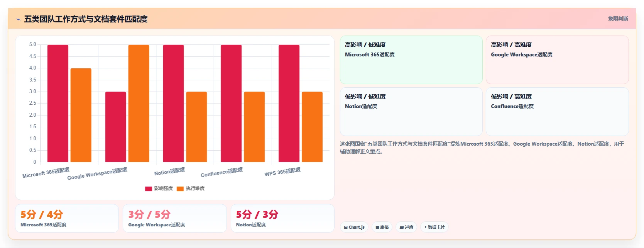Click the 进度 tag pill
644x248 pixels.
click(x=406, y=227)
